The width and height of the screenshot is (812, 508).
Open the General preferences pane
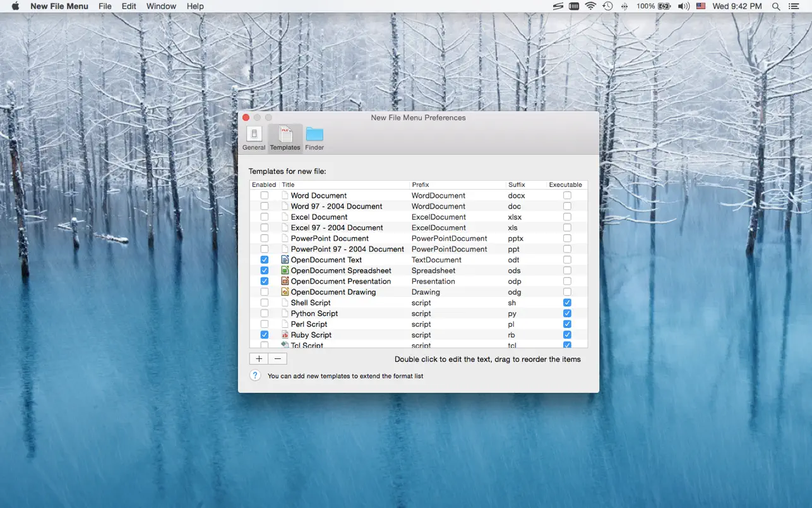click(x=254, y=138)
